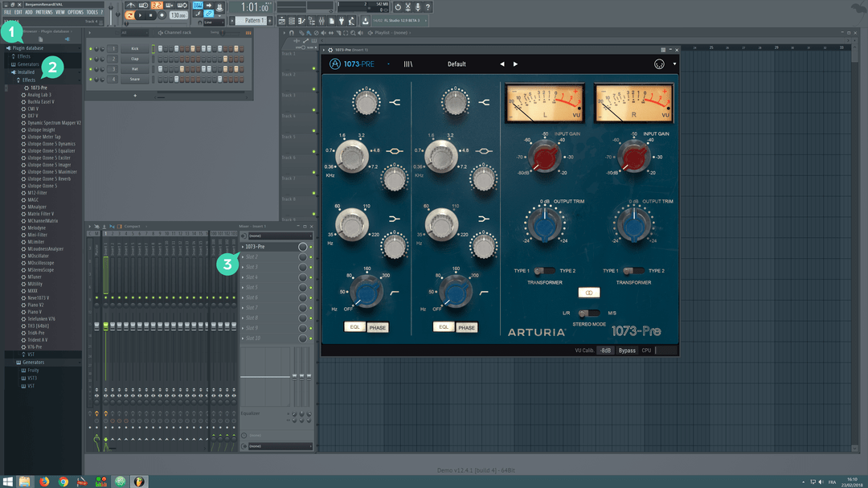Select Melodyne in plugin browser

[x=36, y=228]
